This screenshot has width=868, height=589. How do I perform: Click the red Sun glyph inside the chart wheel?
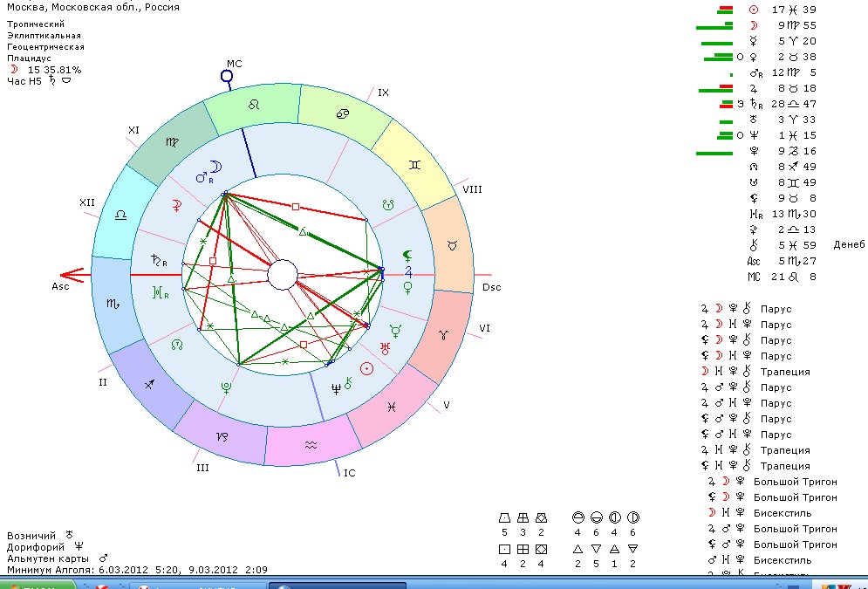click(x=366, y=369)
